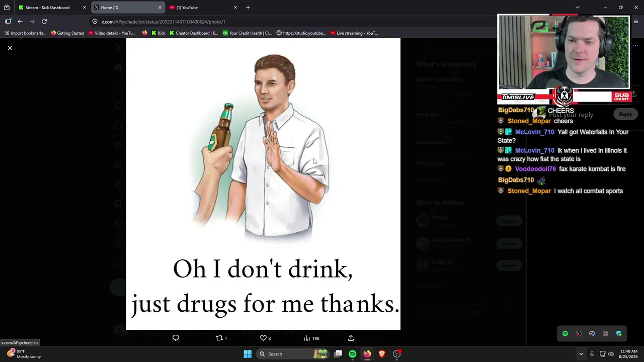Viewport: 644px width, 362px height.
Task: Collapse the hidden tray icons chevron
Action: click(x=581, y=354)
